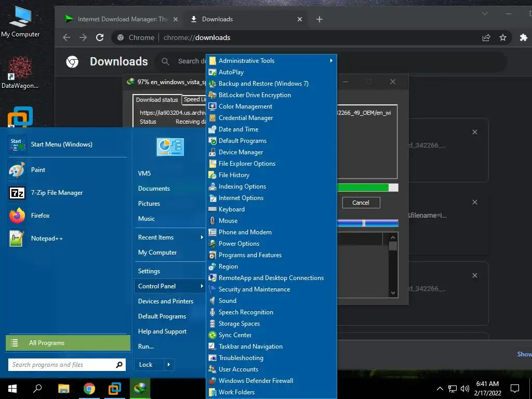The height and width of the screenshot is (399, 532).
Task: Open Chrome extensions puzzle icon
Action: tap(524, 37)
